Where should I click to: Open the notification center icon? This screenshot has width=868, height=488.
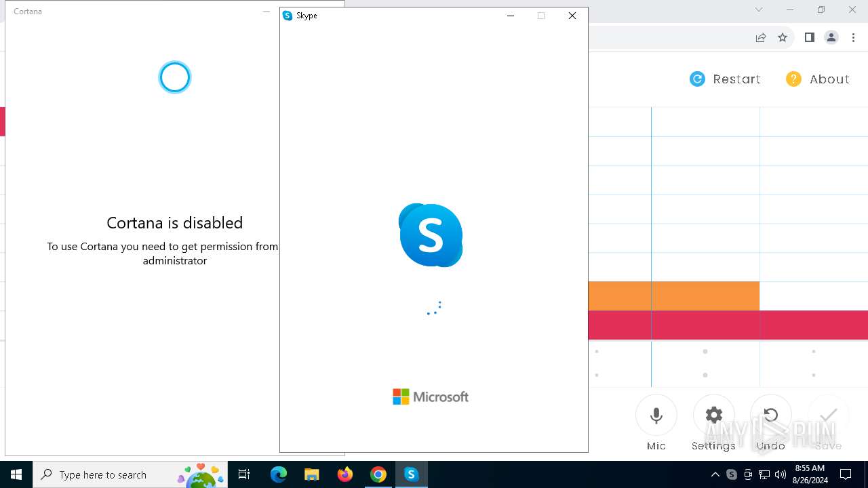(x=846, y=474)
